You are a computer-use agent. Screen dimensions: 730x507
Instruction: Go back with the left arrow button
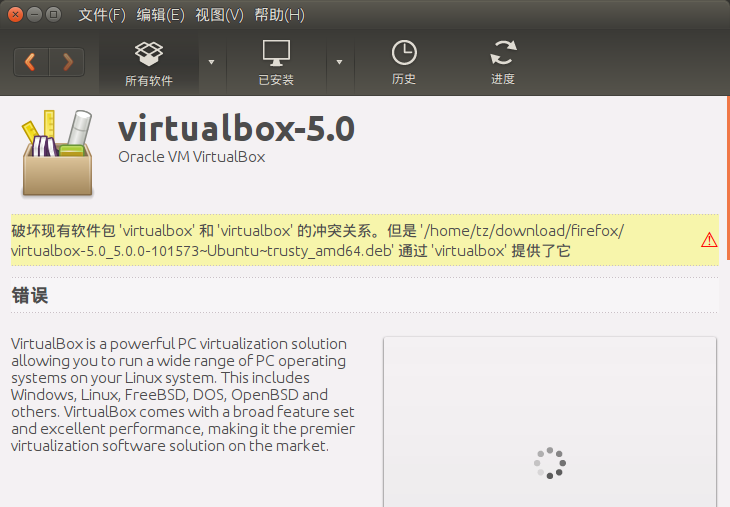click(31, 62)
